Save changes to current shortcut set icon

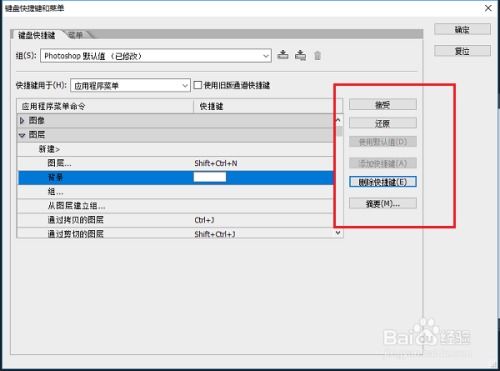click(283, 55)
